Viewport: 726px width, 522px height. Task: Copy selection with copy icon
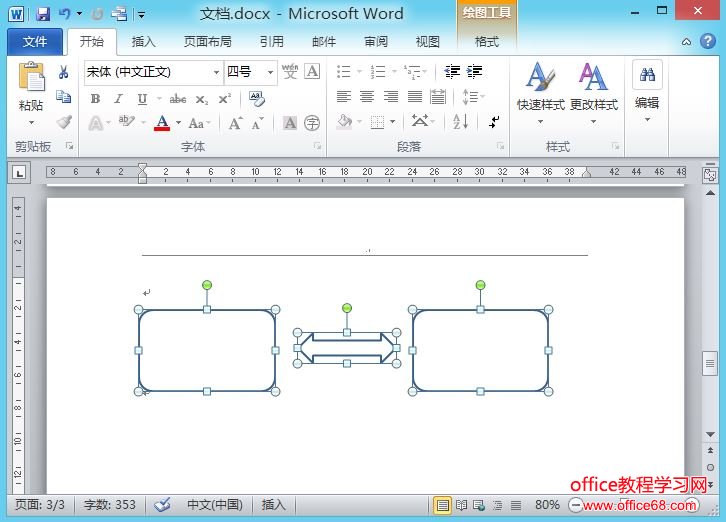point(64,97)
